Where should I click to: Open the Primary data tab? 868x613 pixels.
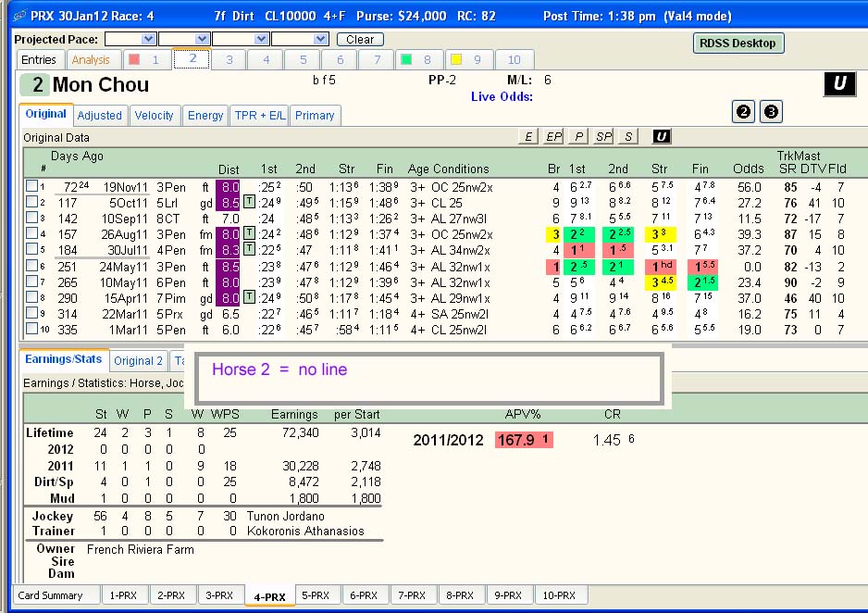pyautogui.click(x=315, y=115)
